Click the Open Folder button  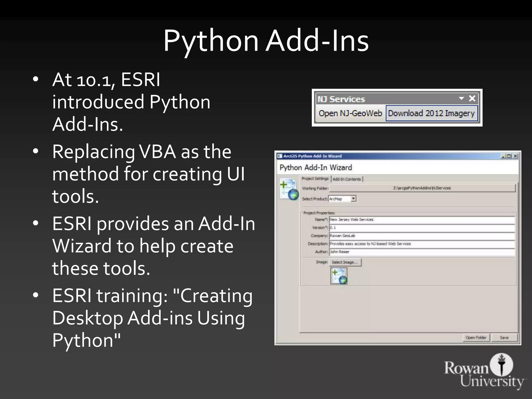click(476, 338)
